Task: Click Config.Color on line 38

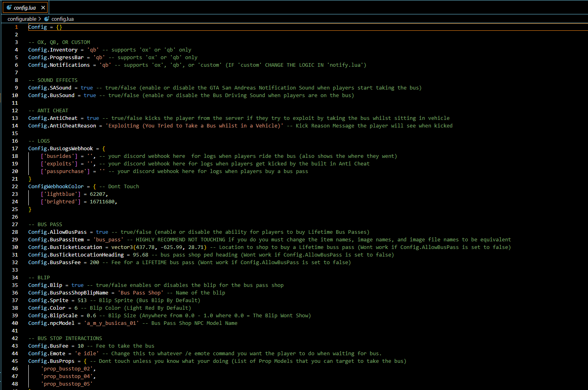Action: 47,308
